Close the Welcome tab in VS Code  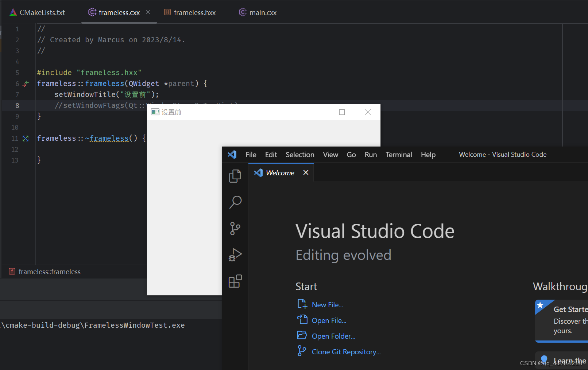306,172
